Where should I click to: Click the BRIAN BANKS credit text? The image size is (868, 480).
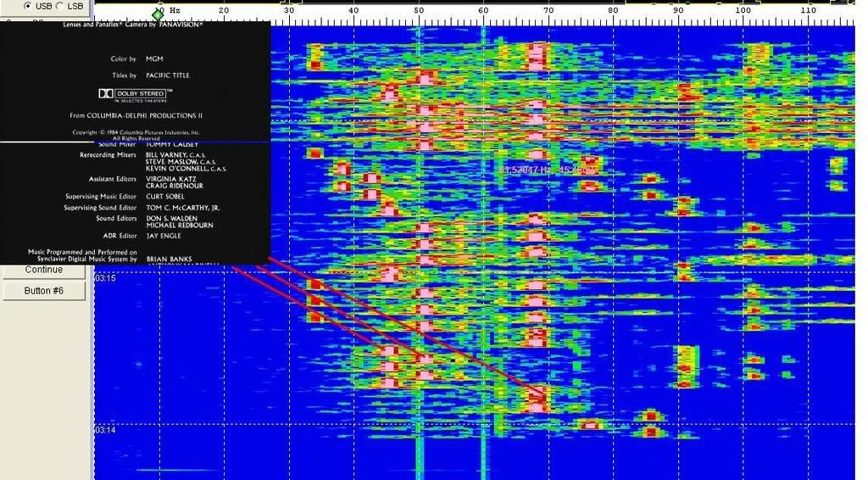(169, 259)
